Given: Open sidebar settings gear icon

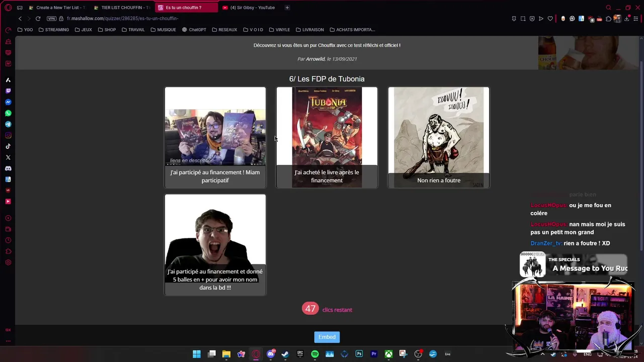Looking at the screenshot, I should (x=8, y=262).
